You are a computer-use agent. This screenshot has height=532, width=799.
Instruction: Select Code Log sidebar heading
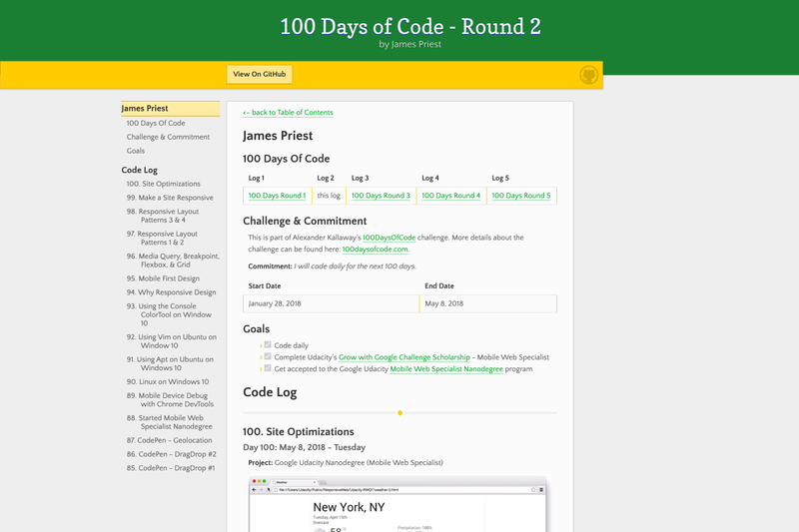pos(139,170)
